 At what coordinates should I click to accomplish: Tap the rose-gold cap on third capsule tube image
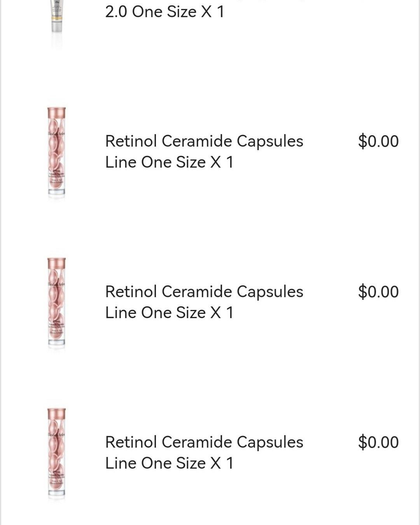click(56, 414)
